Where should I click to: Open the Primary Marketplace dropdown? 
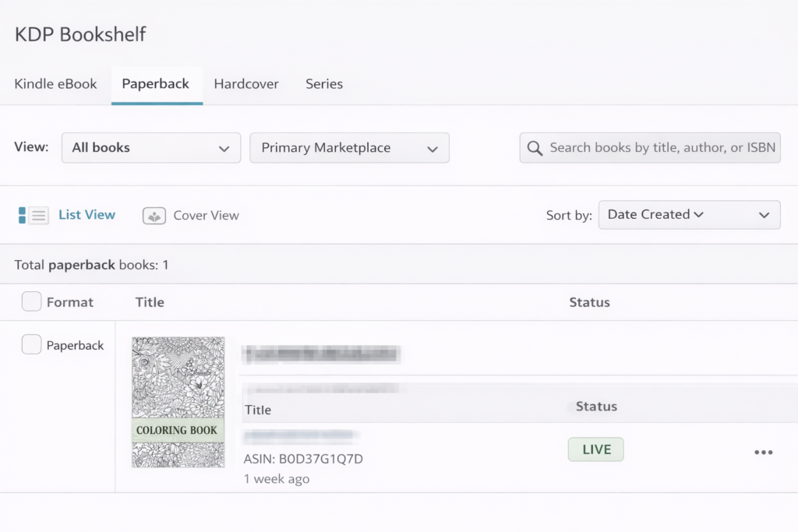pyautogui.click(x=348, y=148)
